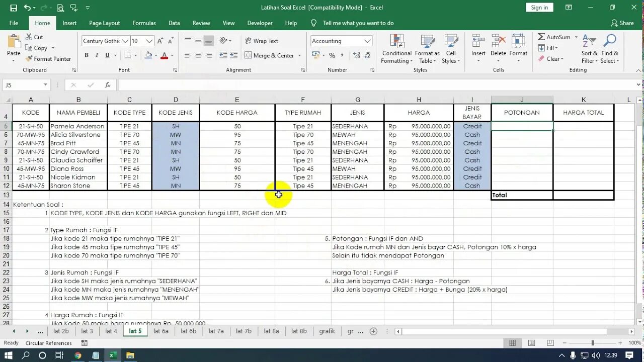
Task: Click the Orientation text rotate icon
Action: (224, 41)
